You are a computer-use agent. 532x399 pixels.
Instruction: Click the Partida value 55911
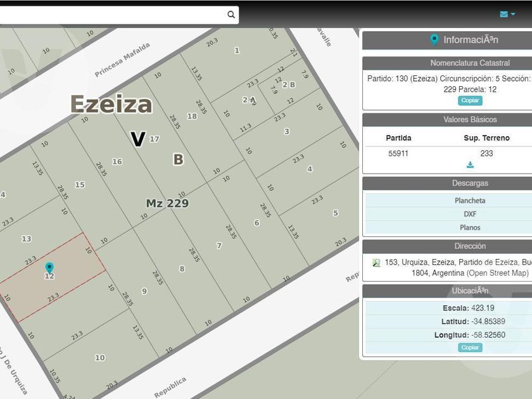(x=398, y=153)
